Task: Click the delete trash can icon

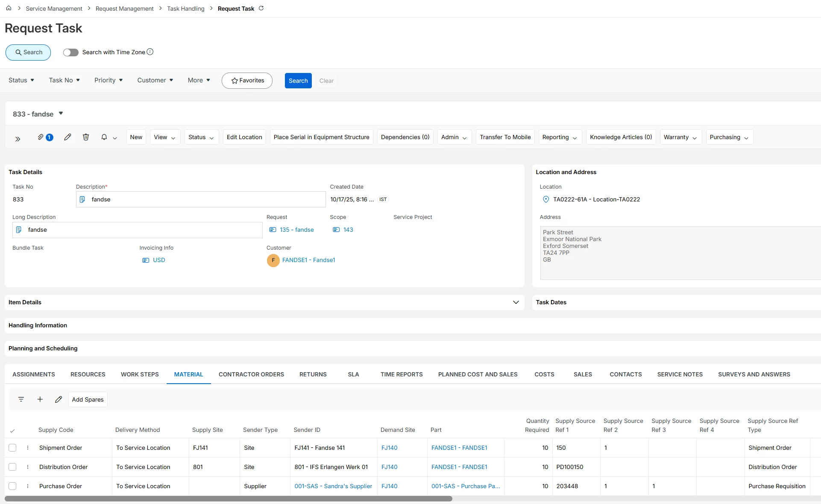Action: (86, 137)
